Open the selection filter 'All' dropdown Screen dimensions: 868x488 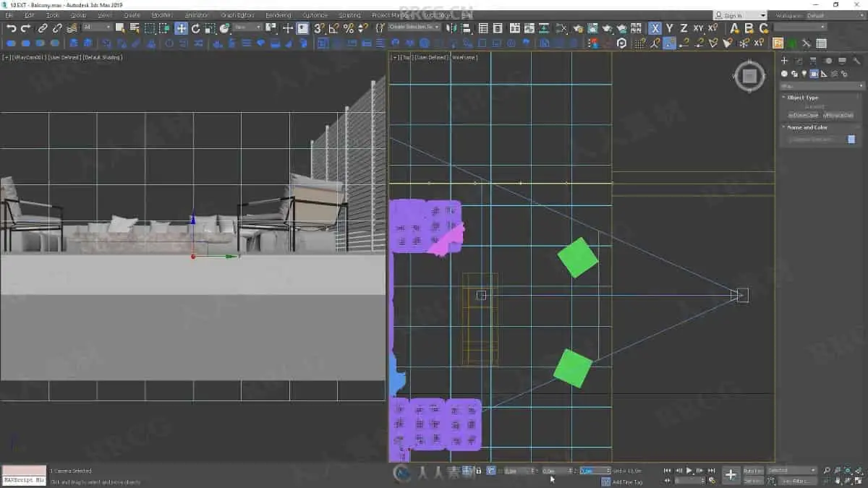(97, 27)
